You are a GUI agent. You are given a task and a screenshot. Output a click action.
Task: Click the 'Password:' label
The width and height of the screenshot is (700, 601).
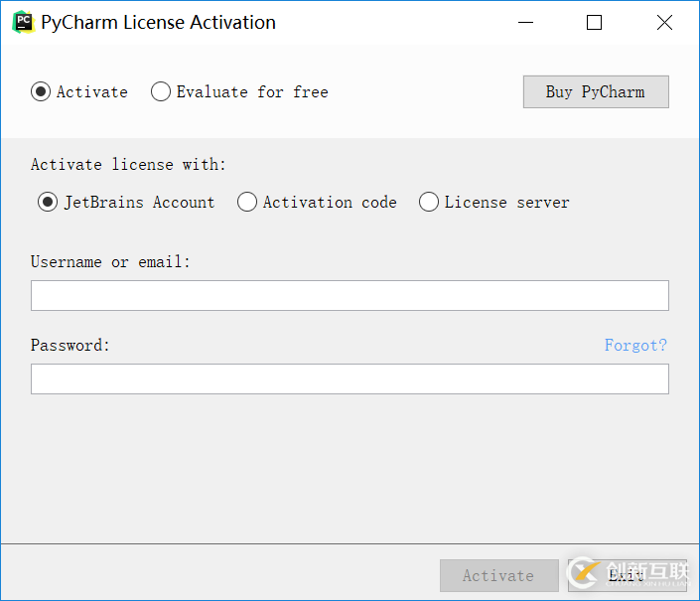(70, 345)
